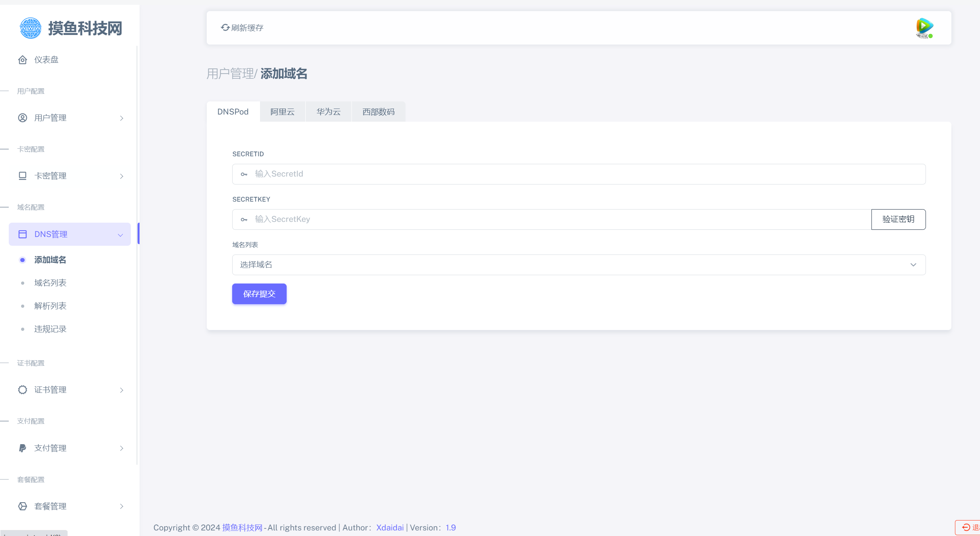Viewport: 980px width, 536px height.
Task: Open the Xdaidai author link
Action: (390, 528)
